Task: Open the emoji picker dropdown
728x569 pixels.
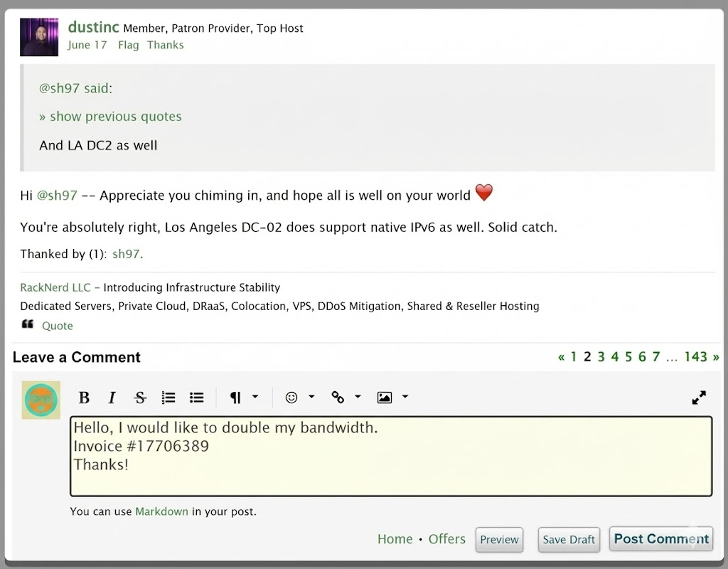Action: tap(299, 398)
